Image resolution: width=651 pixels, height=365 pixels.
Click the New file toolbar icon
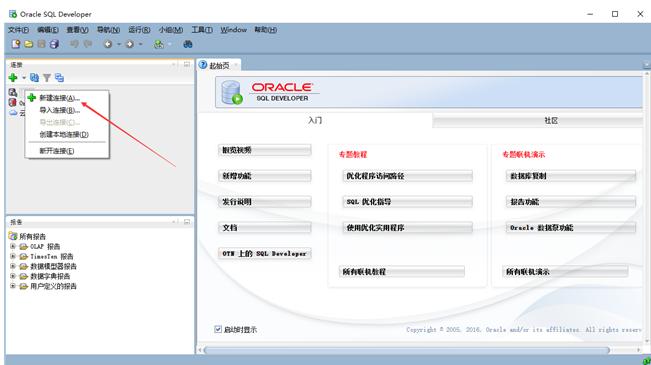tap(16, 44)
